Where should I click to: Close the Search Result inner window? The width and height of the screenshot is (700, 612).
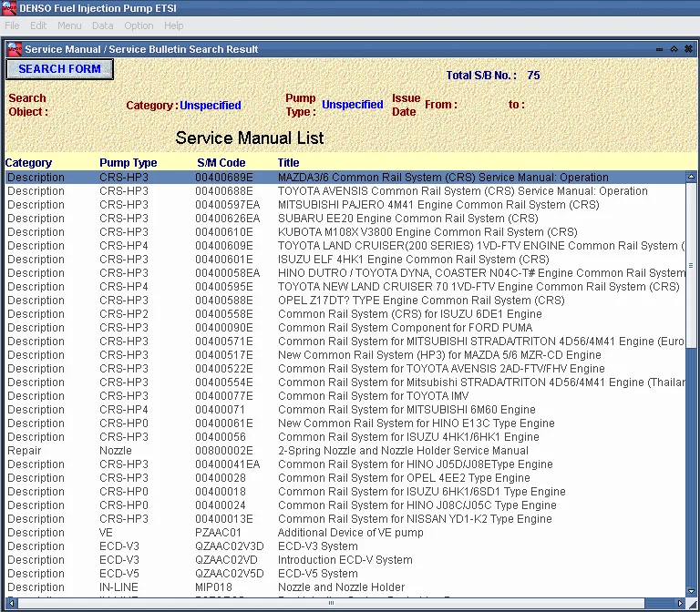click(687, 49)
